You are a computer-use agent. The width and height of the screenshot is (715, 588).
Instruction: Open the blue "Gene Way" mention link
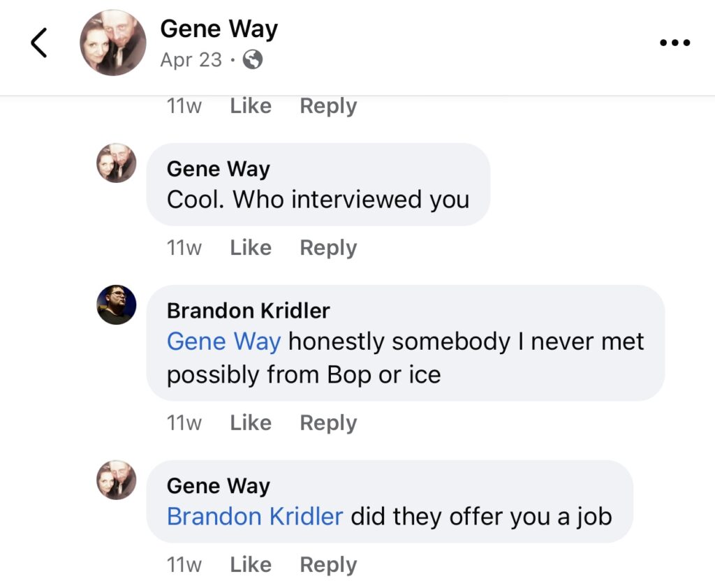[x=223, y=341]
